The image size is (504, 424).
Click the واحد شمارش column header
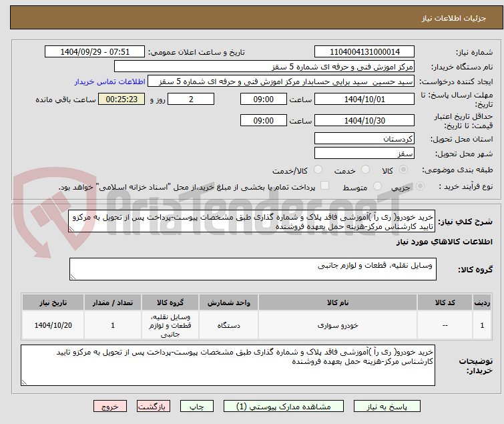pos(228,302)
